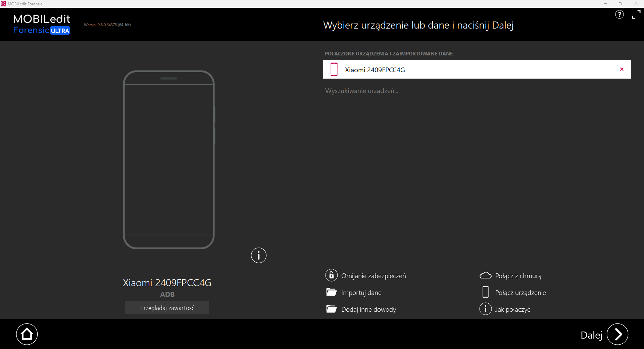Viewport: 644px width, 349px height.
Task: Restore down the MOBILedit Forensic window
Action: coord(621,4)
